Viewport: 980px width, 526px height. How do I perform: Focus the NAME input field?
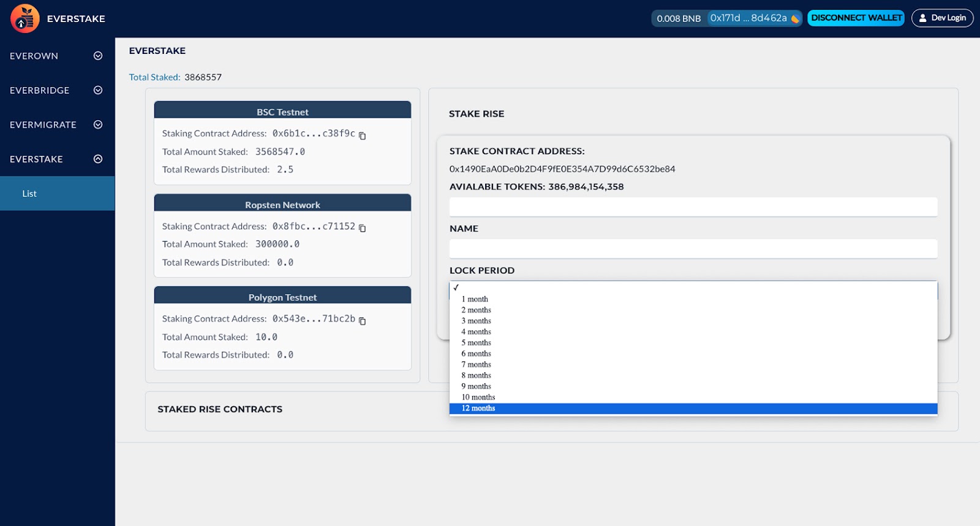pyautogui.click(x=693, y=248)
